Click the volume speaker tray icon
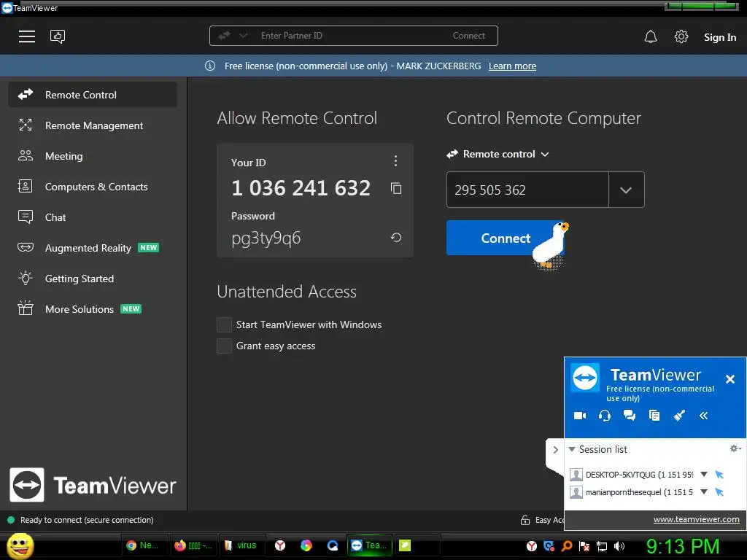The image size is (747, 560). (x=619, y=546)
